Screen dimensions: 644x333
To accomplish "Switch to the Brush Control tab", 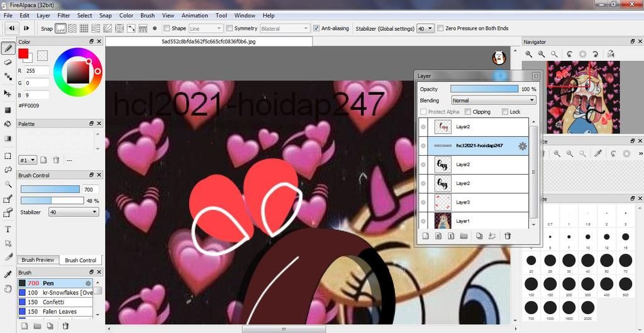I will point(80,260).
